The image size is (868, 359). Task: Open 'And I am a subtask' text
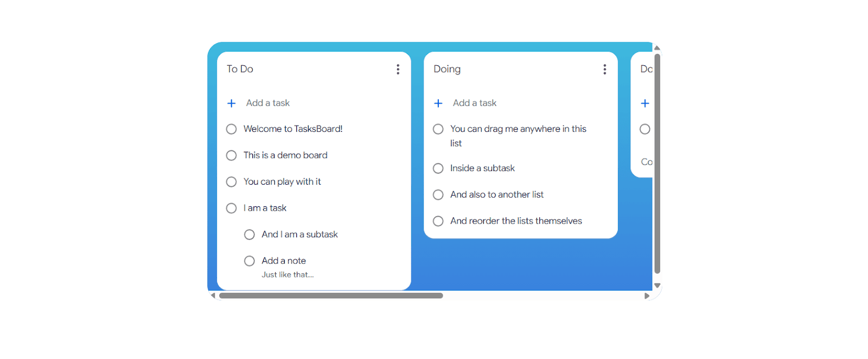click(299, 234)
